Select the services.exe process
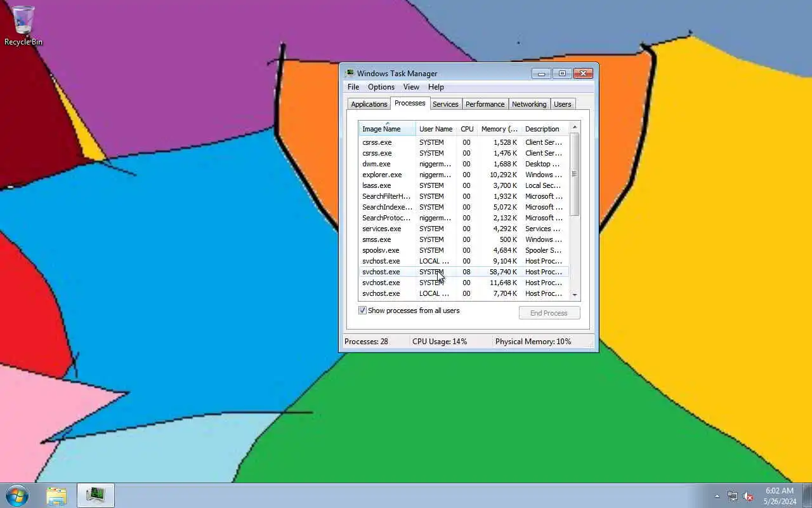 coord(464,229)
